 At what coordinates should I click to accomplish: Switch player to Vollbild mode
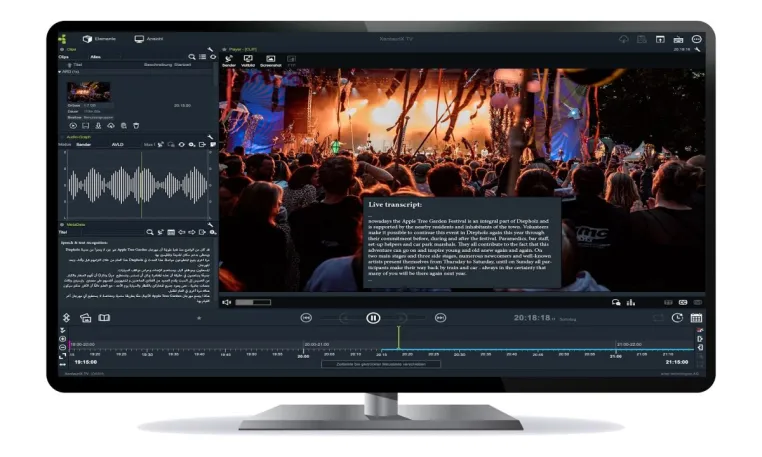click(248, 61)
